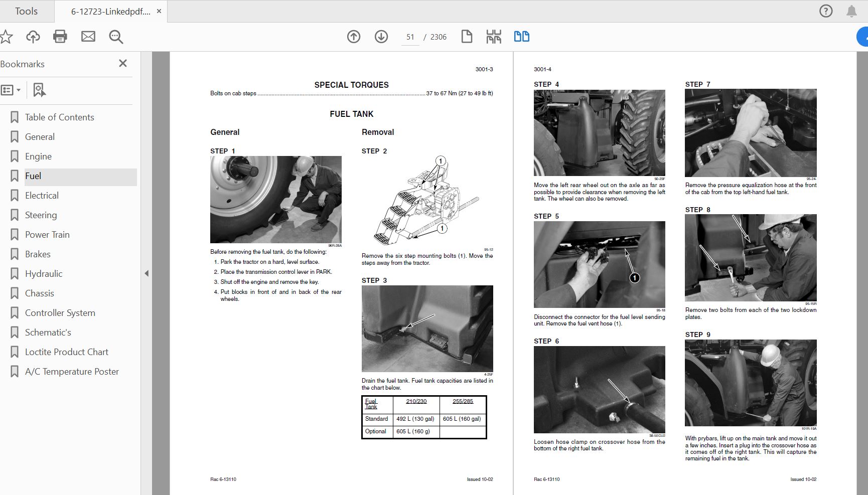Navigate to Controller System bookmark

[60, 313]
